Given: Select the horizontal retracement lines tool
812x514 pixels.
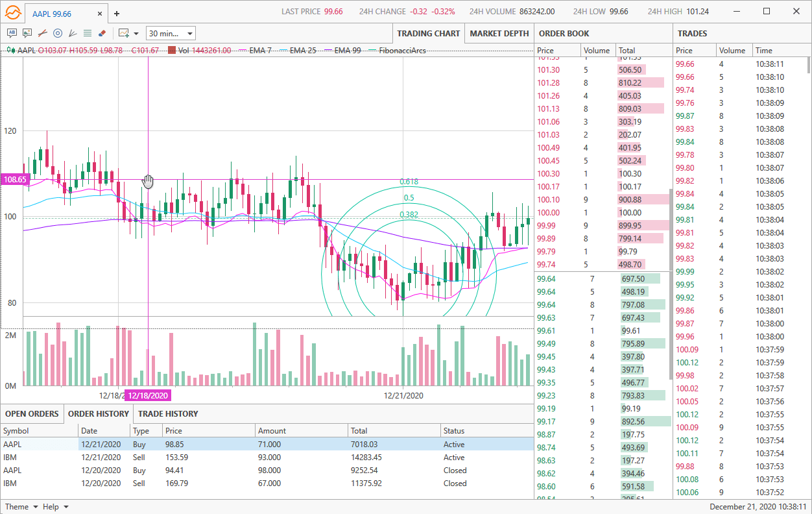Looking at the screenshot, I should point(87,33).
